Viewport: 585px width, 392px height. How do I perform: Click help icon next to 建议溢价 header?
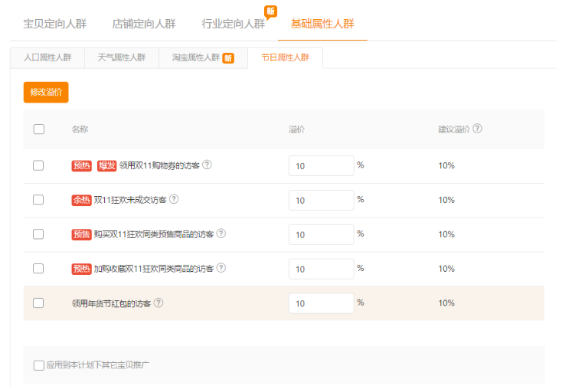click(x=478, y=129)
